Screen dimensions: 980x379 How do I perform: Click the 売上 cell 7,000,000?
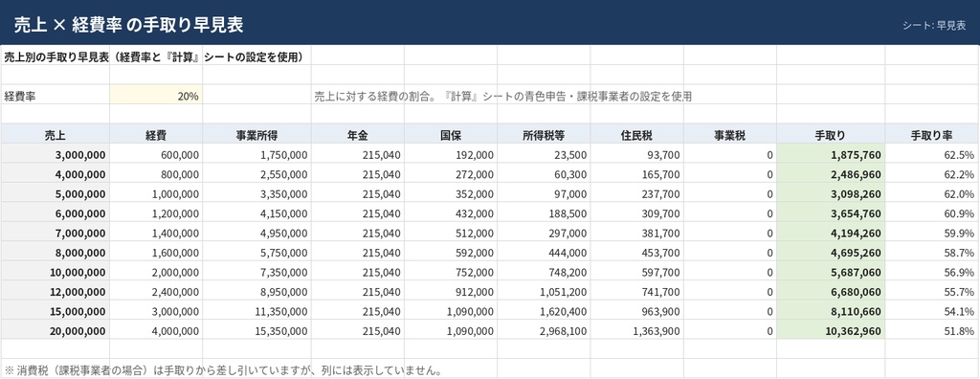tap(55, 233)
